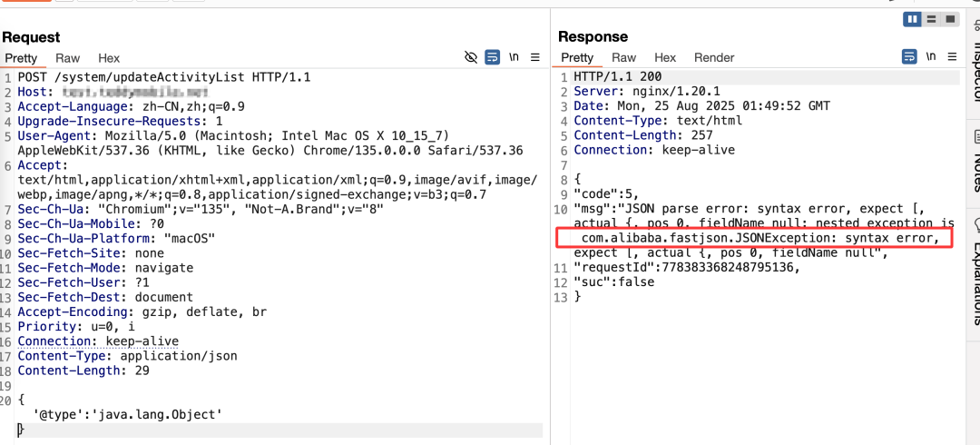The height and width of the screenshot is (445, 980).
Task: Click the Sec-Fetch-Dest: document line
Action: 105,297
